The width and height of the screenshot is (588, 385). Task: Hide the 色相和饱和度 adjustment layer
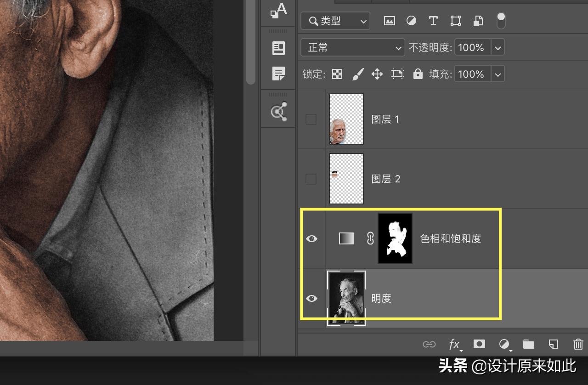tap(312, 238)
